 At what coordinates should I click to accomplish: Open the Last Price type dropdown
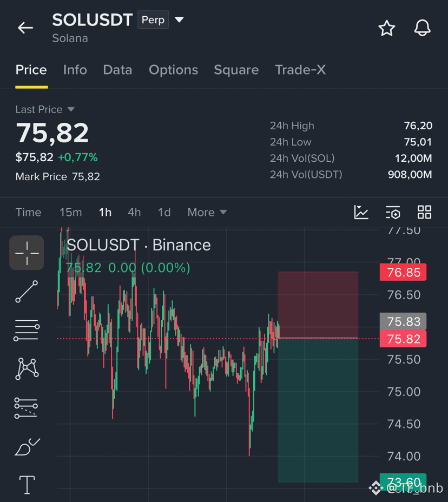point(45,109)
